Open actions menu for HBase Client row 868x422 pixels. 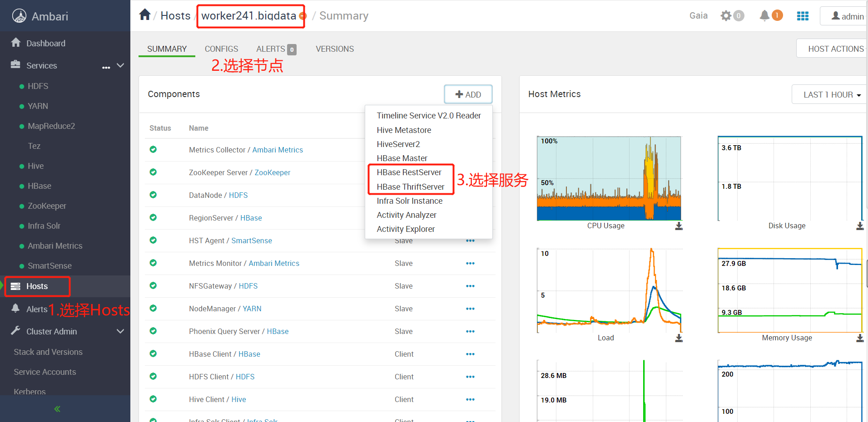coord(470,354)
